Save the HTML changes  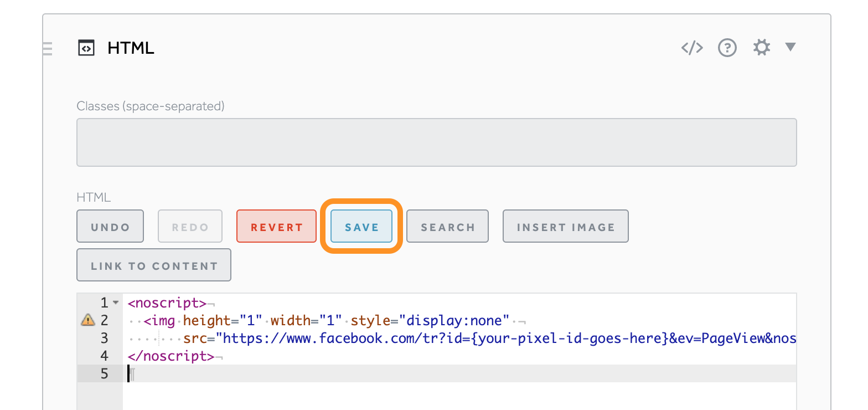tap(361, 226)
